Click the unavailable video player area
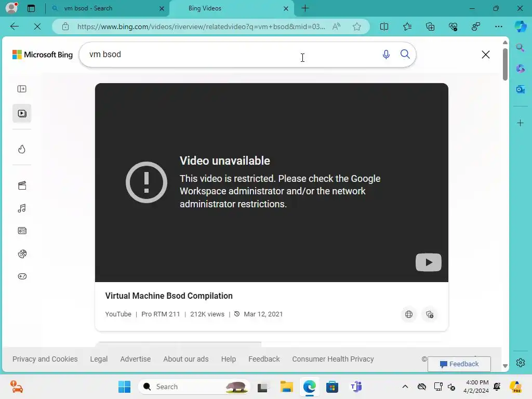The width and height of the screenshot is (532, 399). pyautogui.click(x=271, y=182)
